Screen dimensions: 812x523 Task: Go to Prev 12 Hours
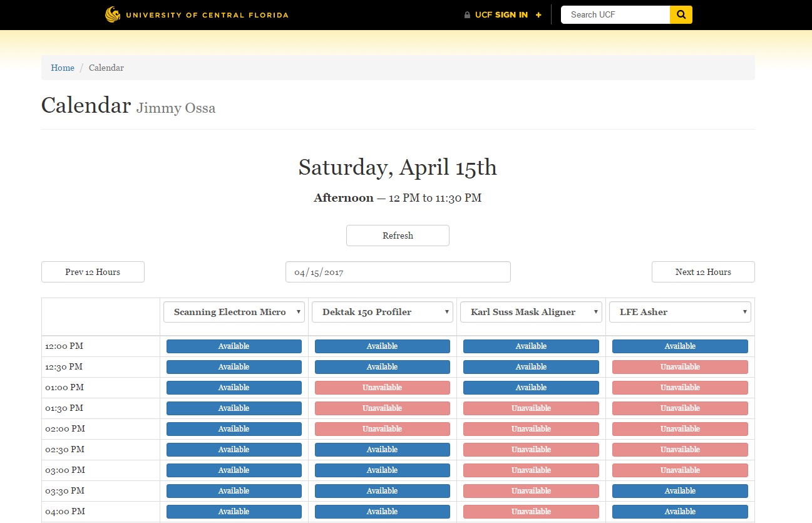click(x=93, y=272)
